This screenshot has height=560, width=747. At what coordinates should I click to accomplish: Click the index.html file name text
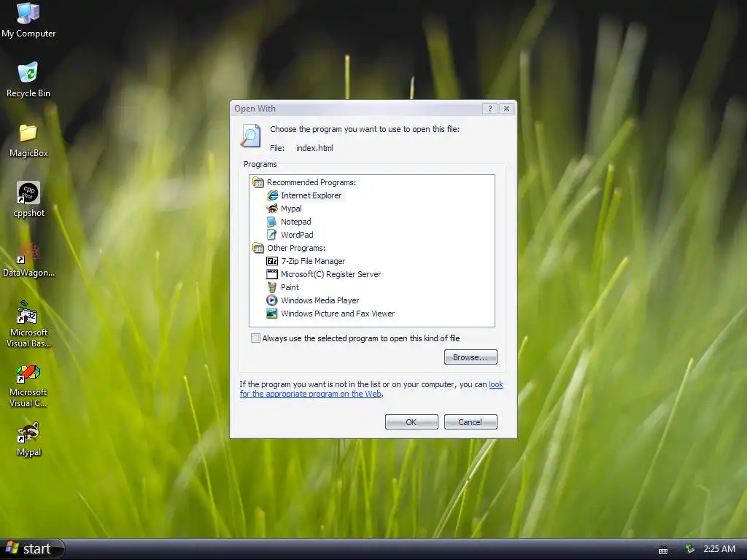314,148
